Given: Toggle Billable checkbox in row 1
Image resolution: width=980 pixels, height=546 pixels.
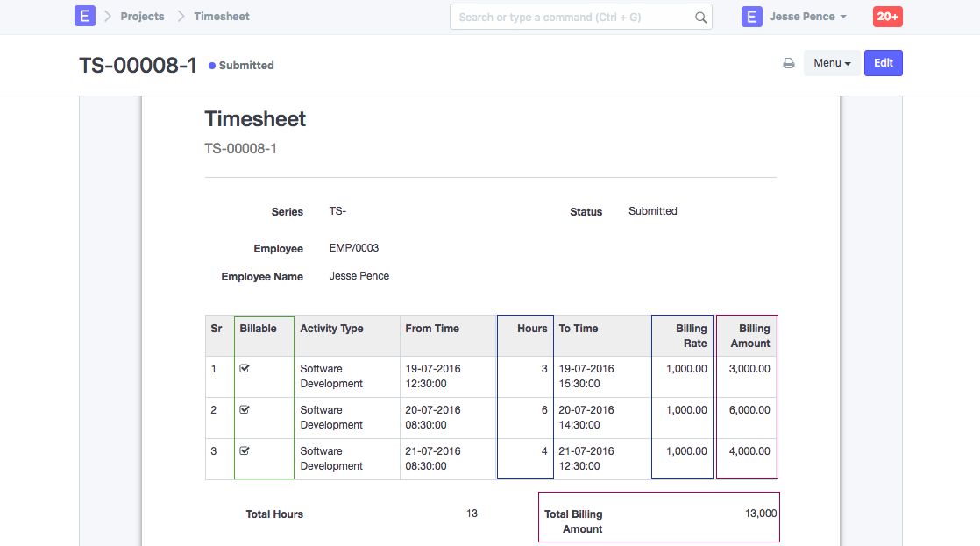Looking at the screenshot, I should tap(245, 369).
